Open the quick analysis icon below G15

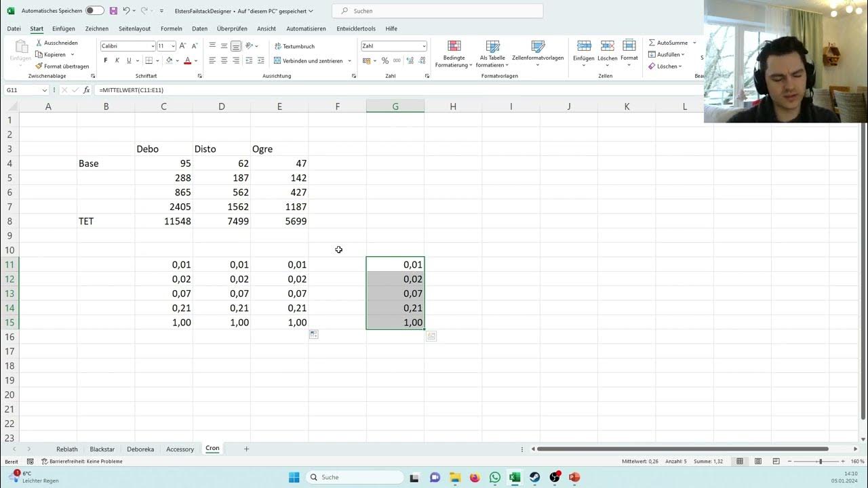click(x=431, y=336)
